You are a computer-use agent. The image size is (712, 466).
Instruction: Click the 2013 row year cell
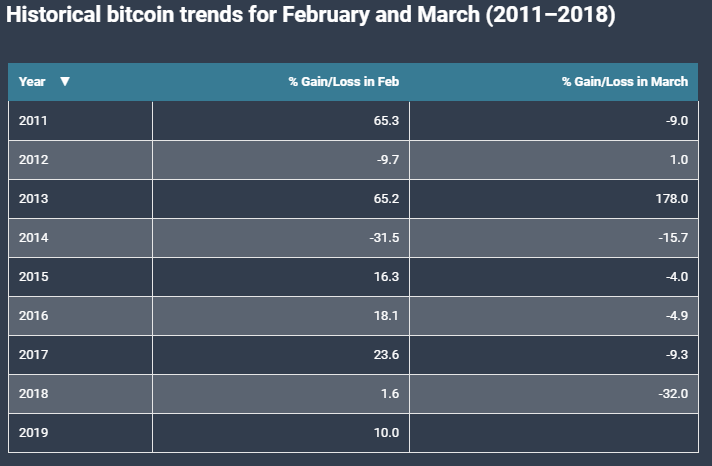(33, 199)
